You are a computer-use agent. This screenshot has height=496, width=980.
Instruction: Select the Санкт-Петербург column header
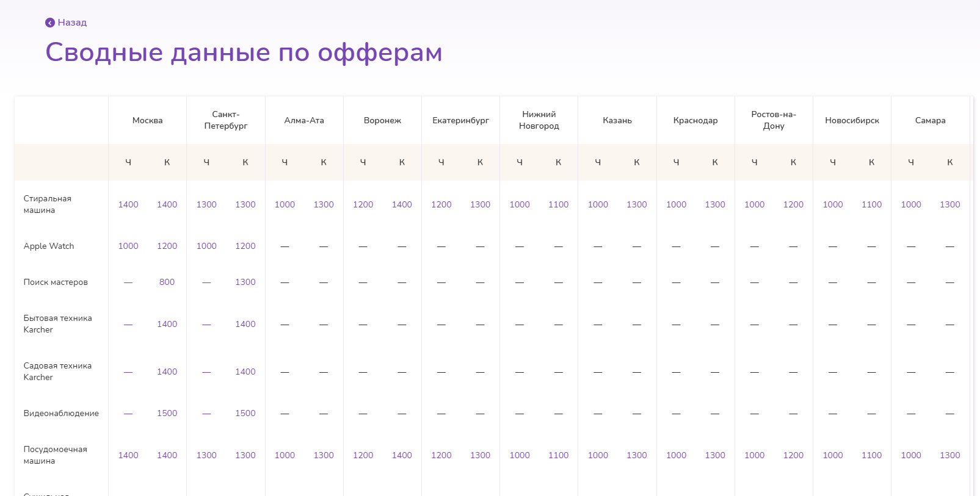tap(226, 120)
